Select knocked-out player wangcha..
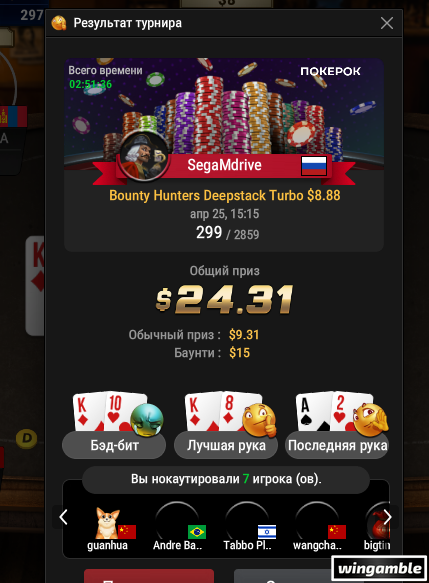The width and height of the screenshot is (429, 583). (x=317, y=527)
